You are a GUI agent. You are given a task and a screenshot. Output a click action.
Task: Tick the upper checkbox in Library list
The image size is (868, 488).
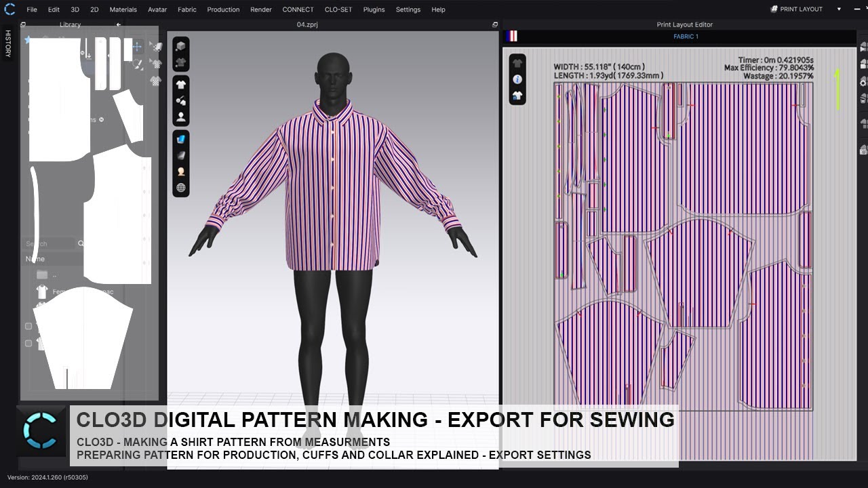click(28, 326)
